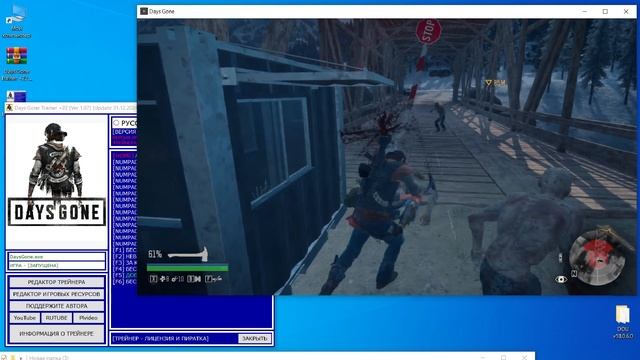Image resolution: width=640 pixels, height=360 pixels.
Task: Open the trainer shortcut icon on desktop
Action: pyautogui.click(x=16, y=96)
